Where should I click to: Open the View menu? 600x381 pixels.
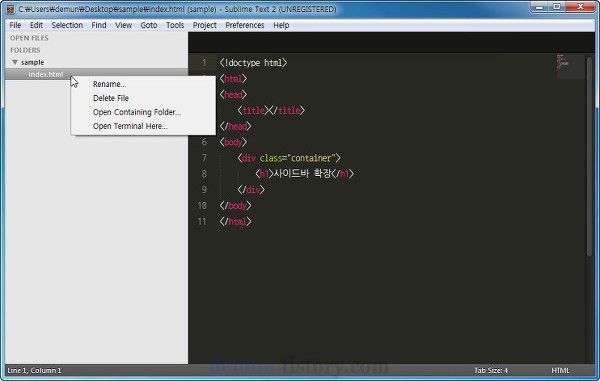[x=123, y=25]
